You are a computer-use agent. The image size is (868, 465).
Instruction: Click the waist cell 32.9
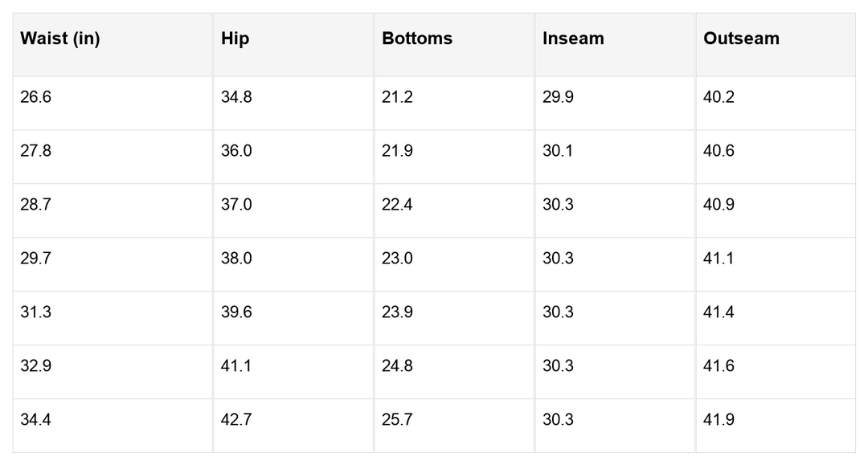pos(36,366)
